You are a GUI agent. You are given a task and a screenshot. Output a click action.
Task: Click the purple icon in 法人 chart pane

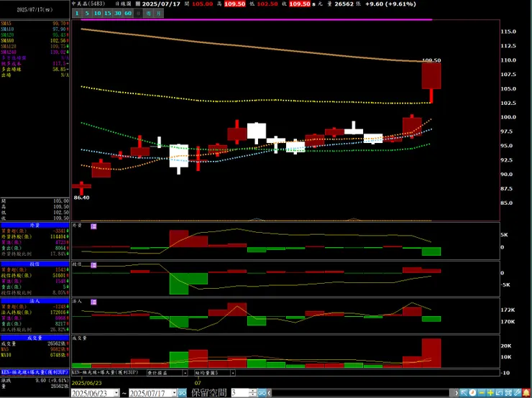click(x=93, y=302)
